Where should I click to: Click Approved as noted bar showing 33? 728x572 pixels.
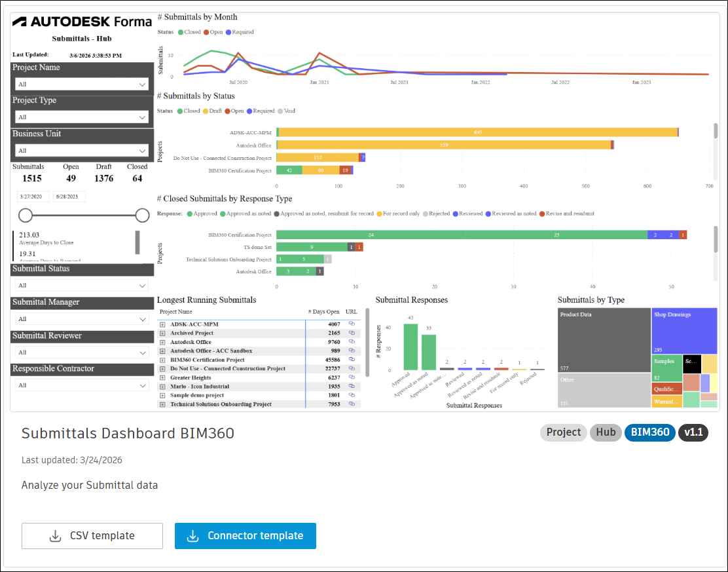pyautogui.click(x=429, y=353)
